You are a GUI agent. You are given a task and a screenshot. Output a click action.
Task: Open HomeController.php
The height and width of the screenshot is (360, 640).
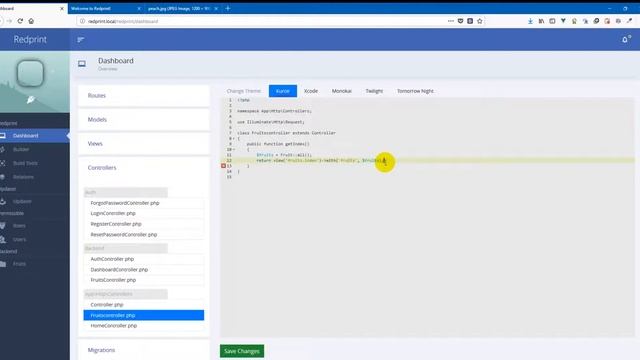click(x=144, y=326)
